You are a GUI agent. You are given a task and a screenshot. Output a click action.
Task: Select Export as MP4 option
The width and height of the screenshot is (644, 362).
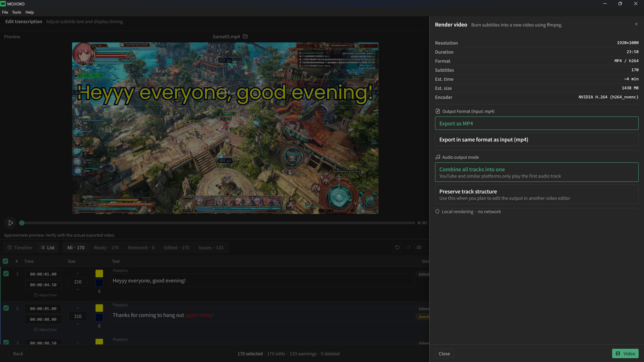tap(536, 123)
